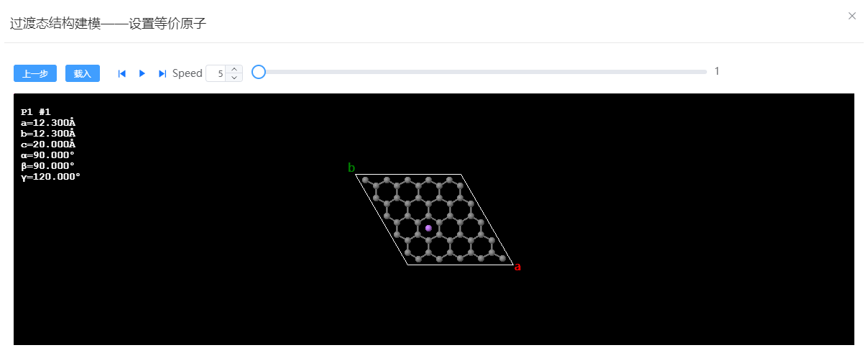Play the structure animation
This screenshot has width=868, height=358.
(142, 73)
